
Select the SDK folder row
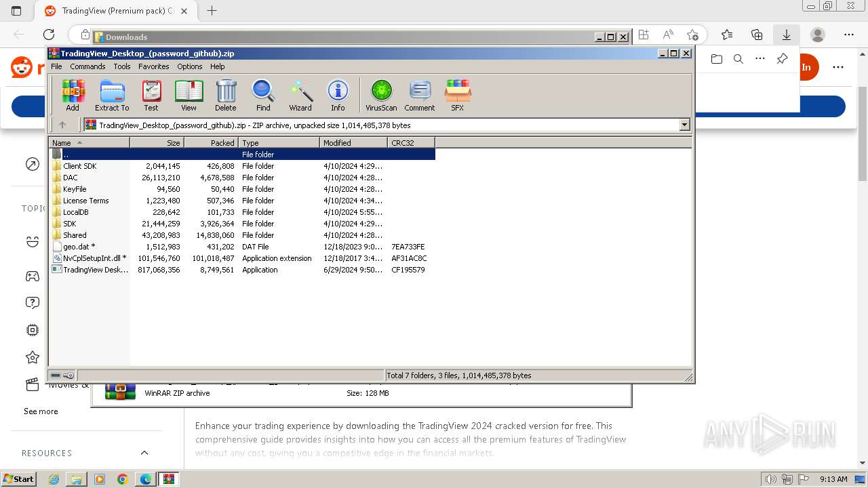[242, 224]
